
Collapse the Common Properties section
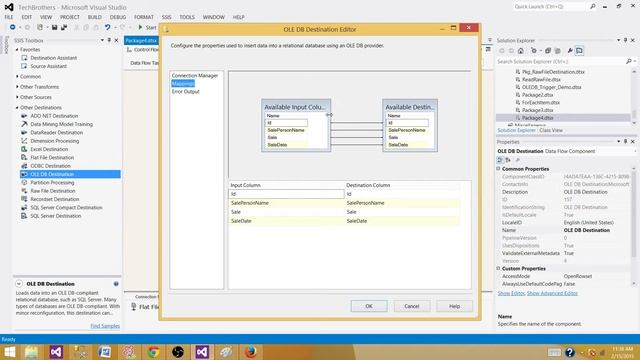click(x=498, y=169)
